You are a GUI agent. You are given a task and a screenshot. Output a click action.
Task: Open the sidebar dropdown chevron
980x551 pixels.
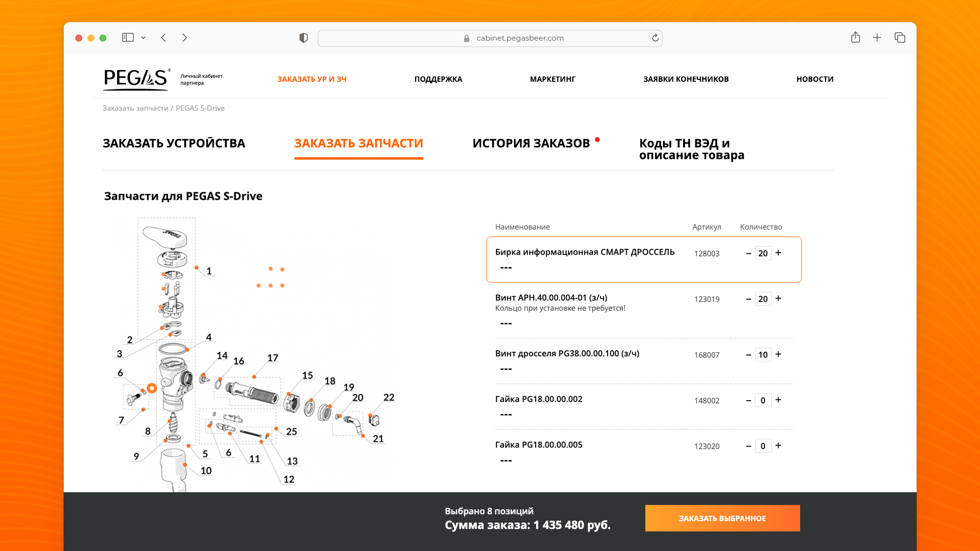tap(144, 38)
